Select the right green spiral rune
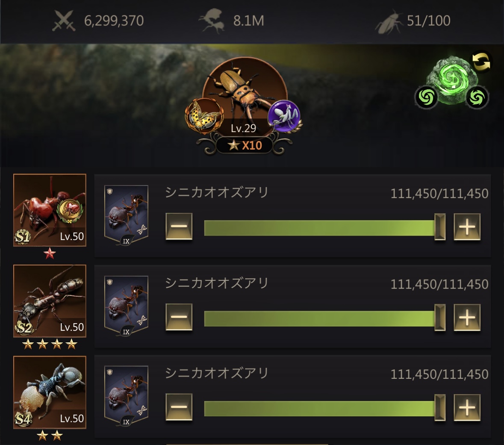 (x=477, y=97)
